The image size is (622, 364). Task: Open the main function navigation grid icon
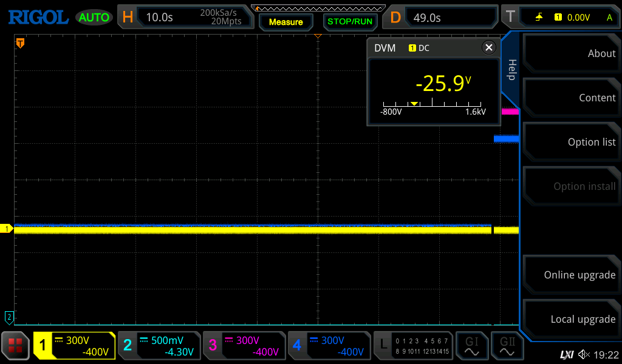pyautogui.click(x=16, y=346)
